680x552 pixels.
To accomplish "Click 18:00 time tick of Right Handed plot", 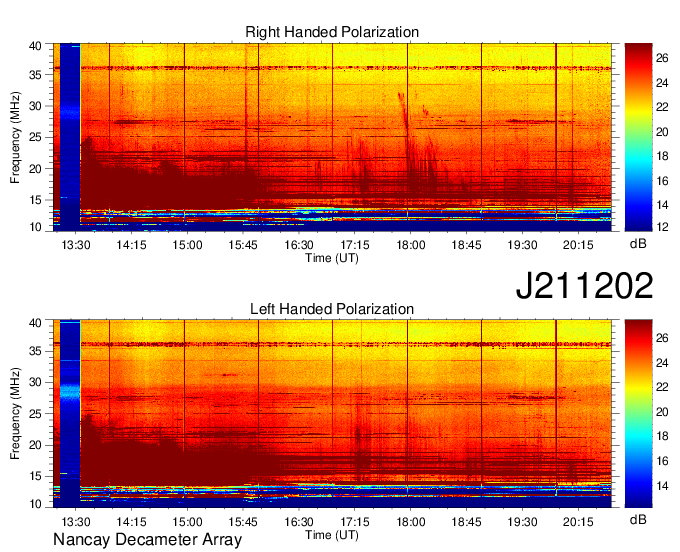I will tap(411, 245).
